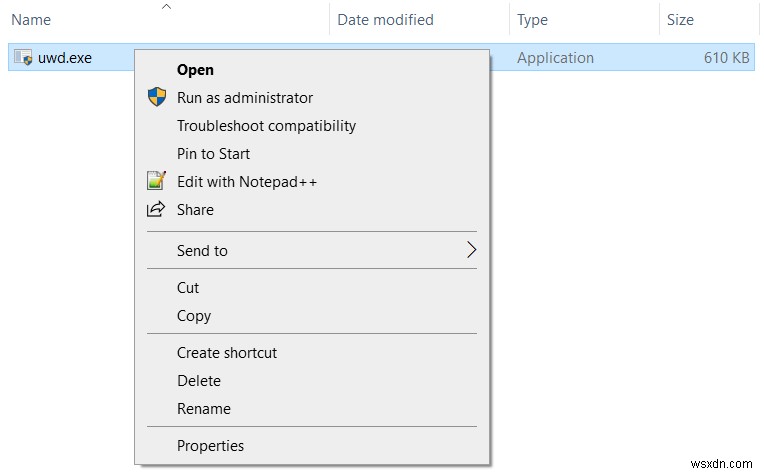Select Cut from the context menu
This screenshot has height=474, width=764.
[188, 288]
